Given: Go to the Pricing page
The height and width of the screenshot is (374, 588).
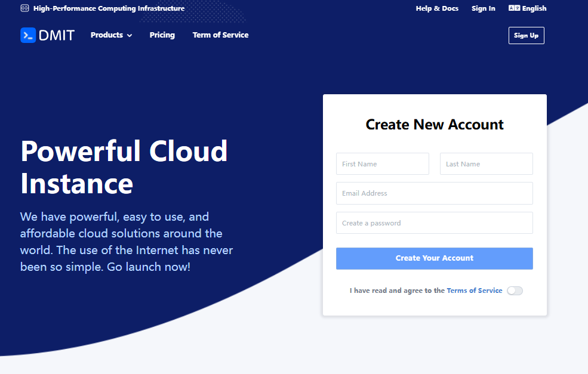Looking at the screenshot, I should pos(162,35).
